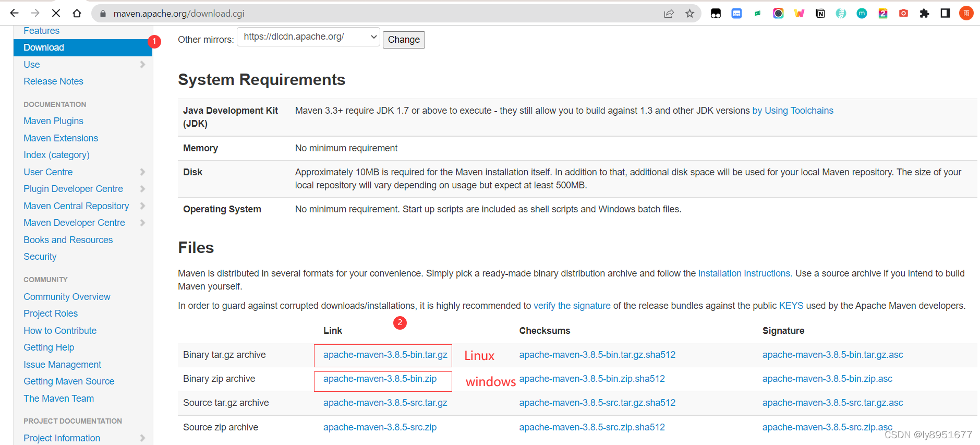Open the Project Information sidebar link
The image size is (980, 445).
[x=62, y=438]
